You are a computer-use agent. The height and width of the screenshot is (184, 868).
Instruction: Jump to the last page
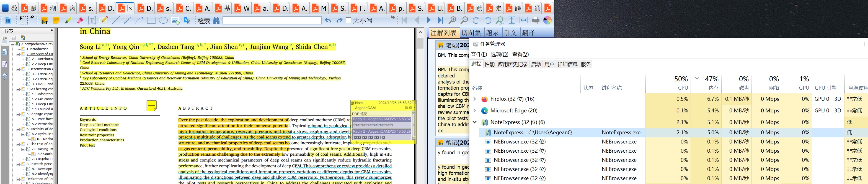pyautogui.click(x=440, y=21)
